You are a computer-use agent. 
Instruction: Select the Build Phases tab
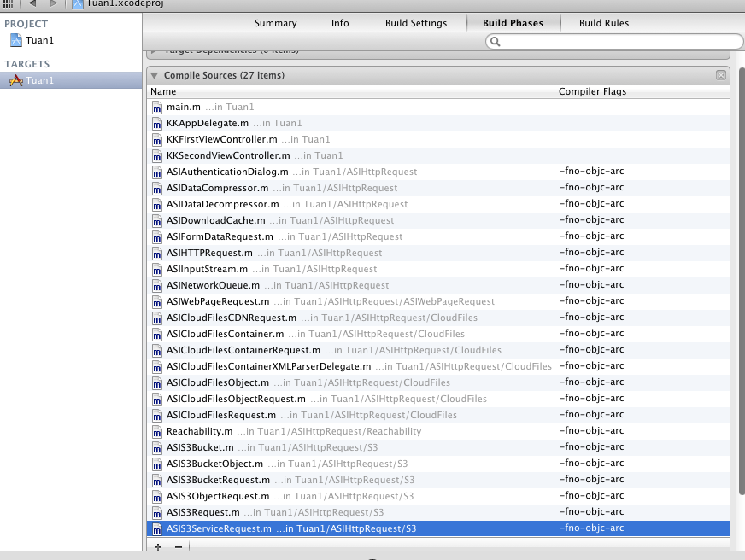pos(513,23)
